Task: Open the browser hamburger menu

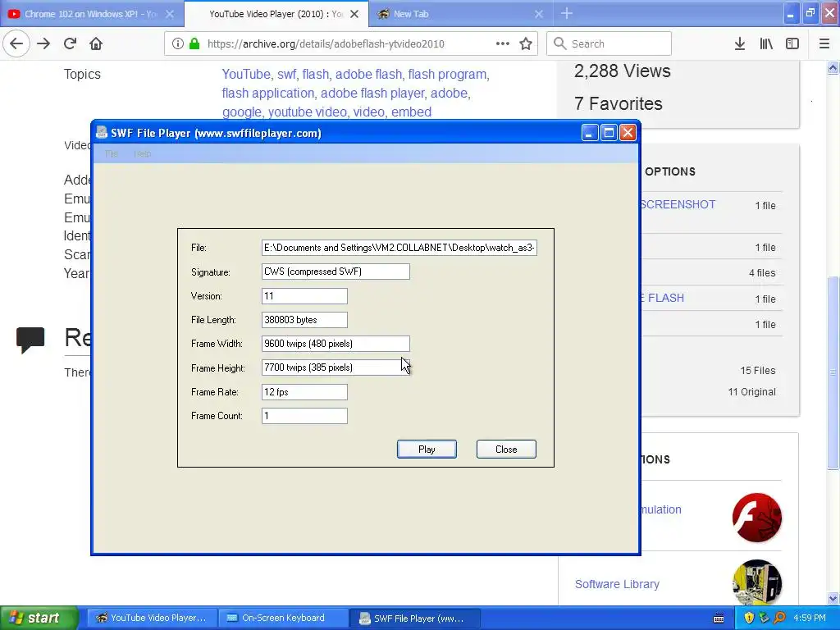Action: pos(824,43)
